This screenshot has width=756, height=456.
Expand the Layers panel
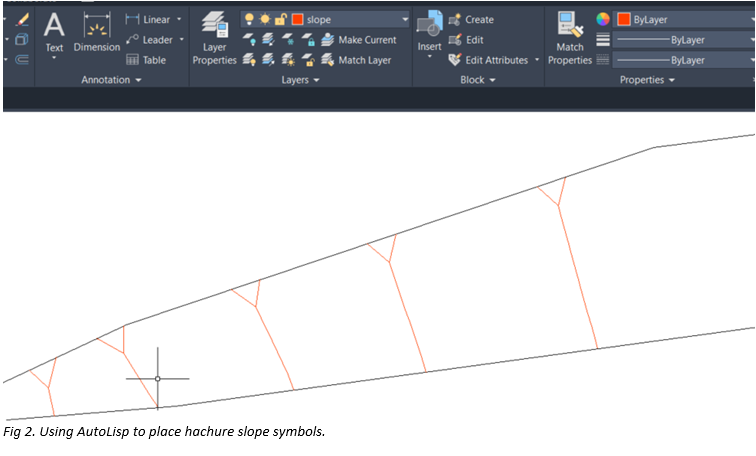300,80
